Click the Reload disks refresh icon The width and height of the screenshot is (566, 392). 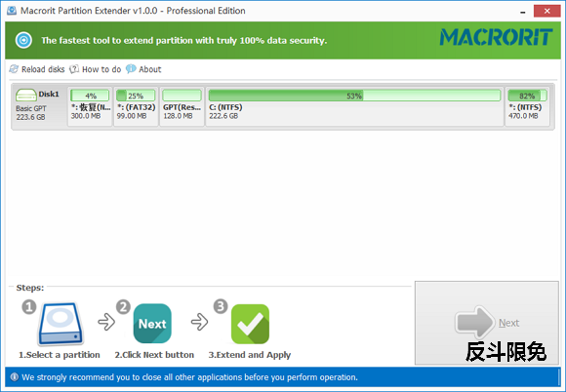tap(14, 69)
